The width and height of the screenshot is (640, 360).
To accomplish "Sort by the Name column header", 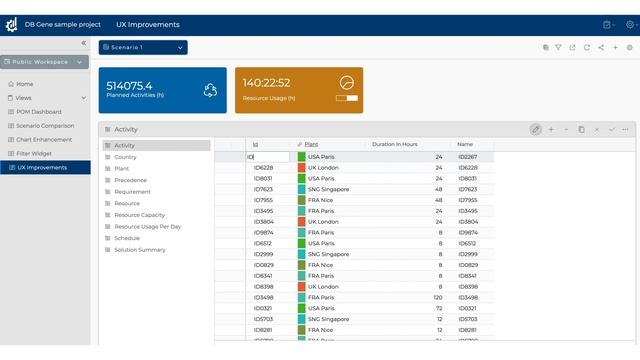I will 465,144.
